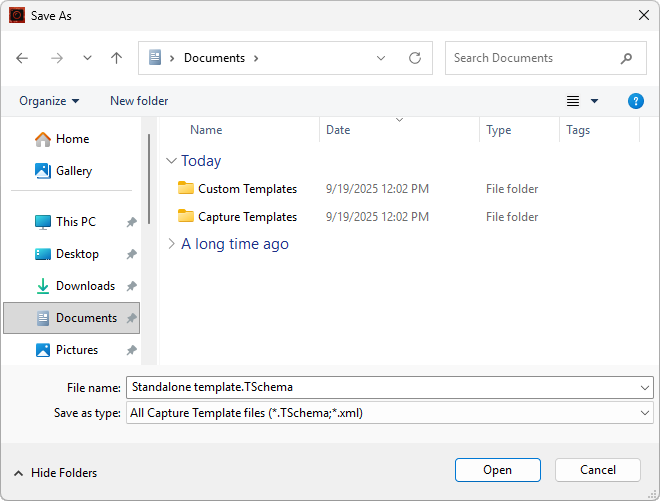Click the view layout icon
Image resolution: width=660 pixels, height=501 pixels.
(x=573, y=101)
